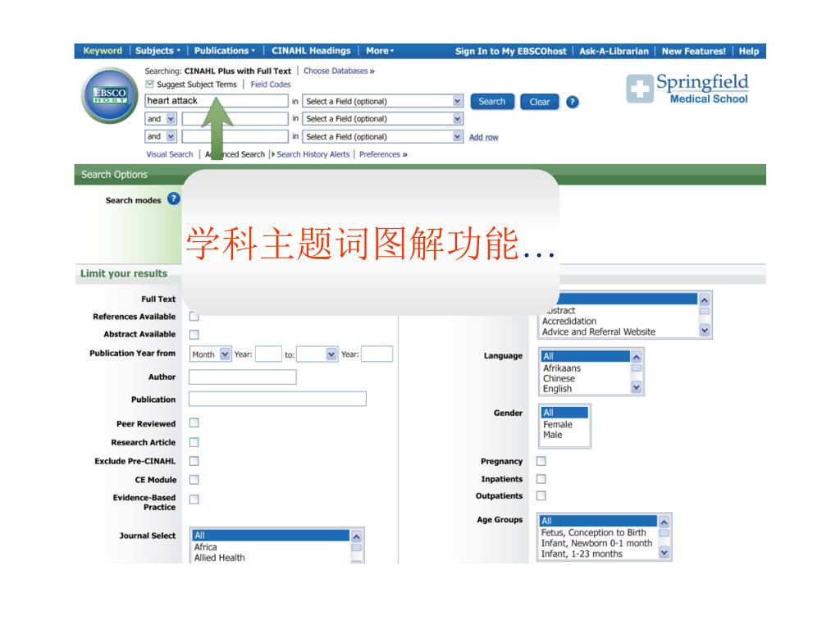The image size is (840, 630).
Task: Click scroll up arrow in Language list
Action: [636, 357]
